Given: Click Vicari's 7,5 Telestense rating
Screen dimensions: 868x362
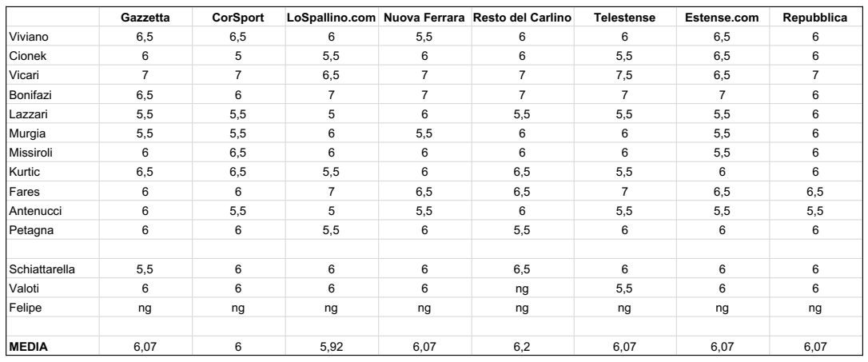Looking at the screenshot, I should [624, 75].
